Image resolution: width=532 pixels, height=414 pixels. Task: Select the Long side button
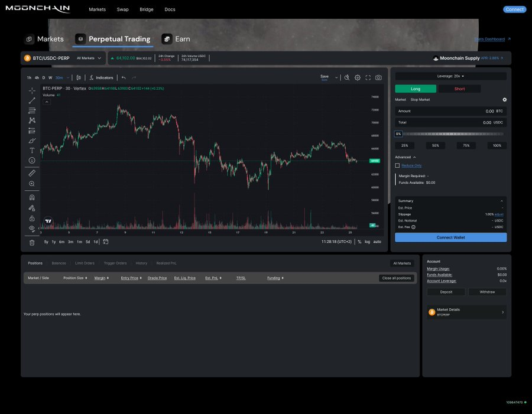click(416, 89)
